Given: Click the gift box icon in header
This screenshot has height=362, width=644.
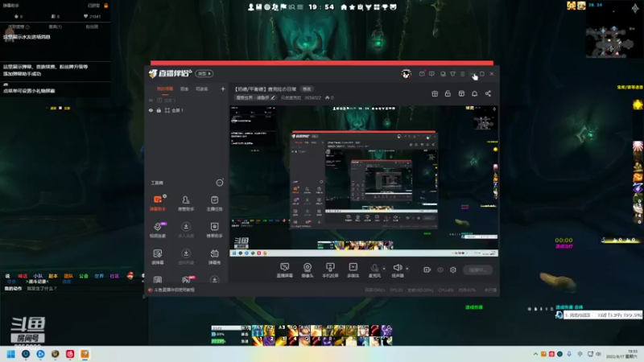Looking at the screenshot, I should (x=435, y=93).
